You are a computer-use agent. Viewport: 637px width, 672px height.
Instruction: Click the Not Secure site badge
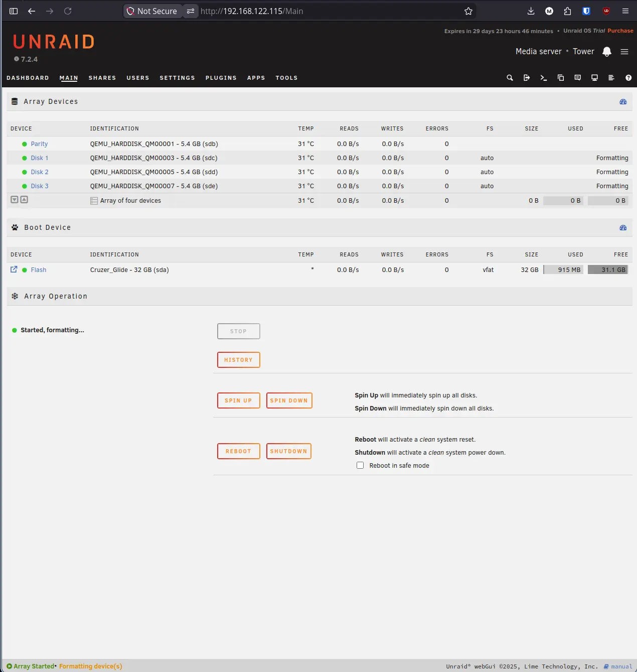click(x=152, y=11)
